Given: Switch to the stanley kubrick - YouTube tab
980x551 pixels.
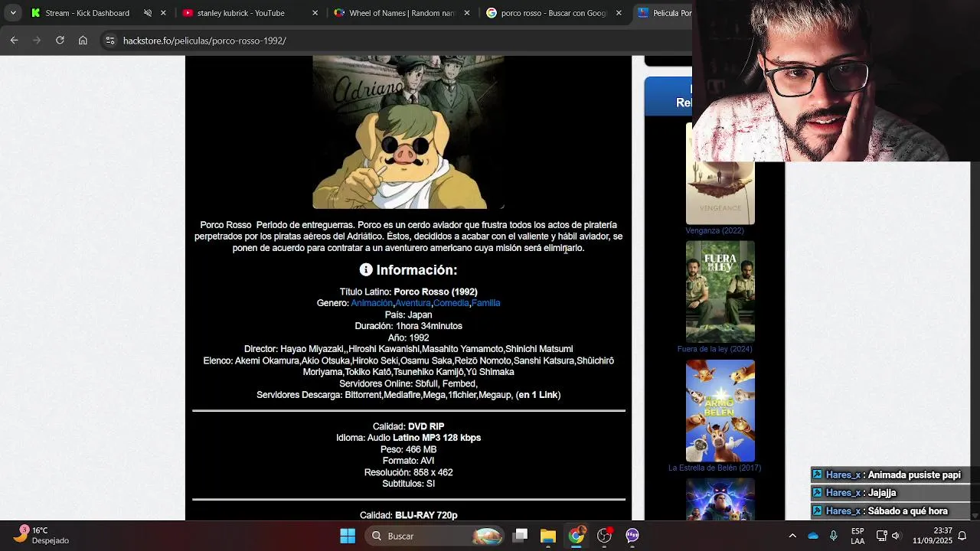Looking at the screenshot, I should (240, 13).
